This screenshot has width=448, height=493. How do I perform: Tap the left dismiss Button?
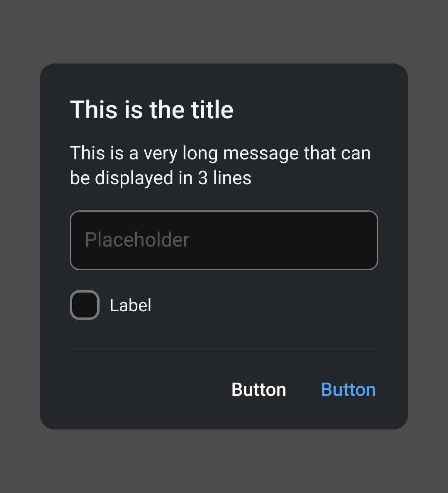258,389
